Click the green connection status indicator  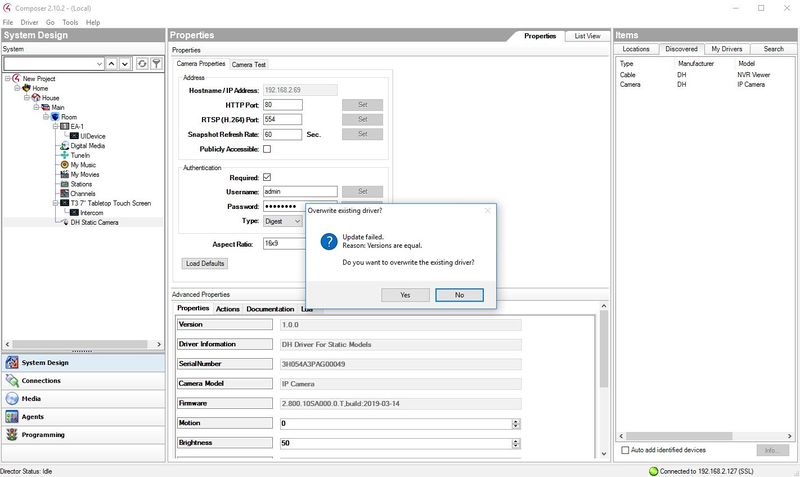(653, 471)
